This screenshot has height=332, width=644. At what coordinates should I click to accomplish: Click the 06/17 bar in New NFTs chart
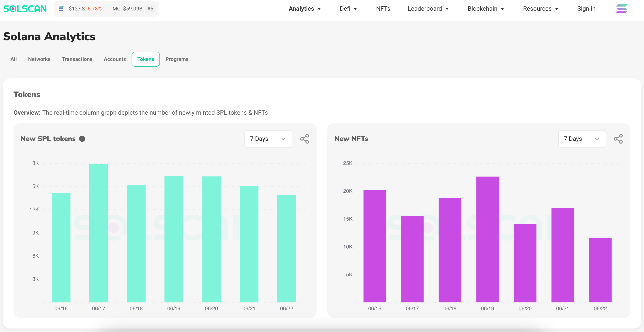click(x=412, y=259)
